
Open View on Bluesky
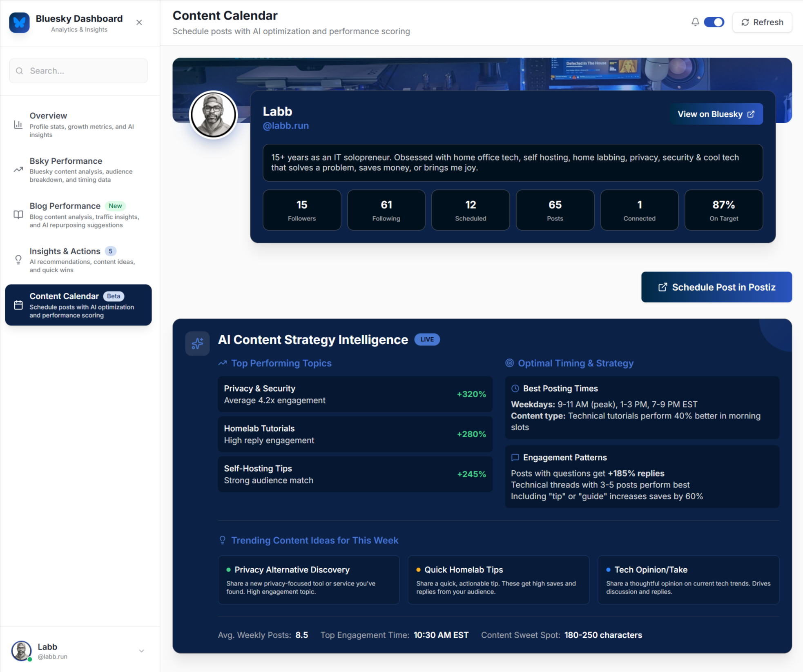click(716, 114)
